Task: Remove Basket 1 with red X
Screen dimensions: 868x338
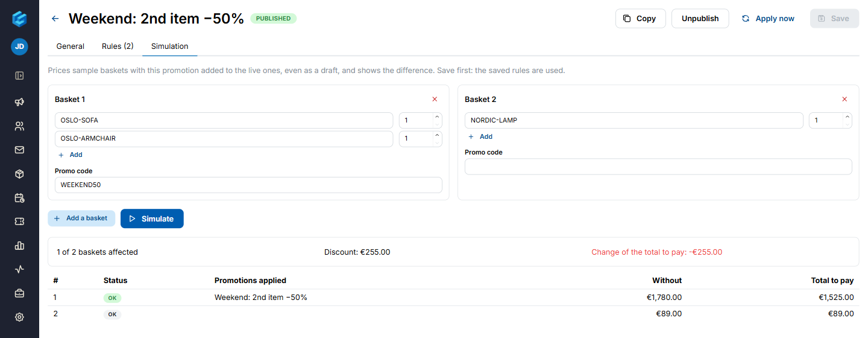Action: (x=435, y=99)
